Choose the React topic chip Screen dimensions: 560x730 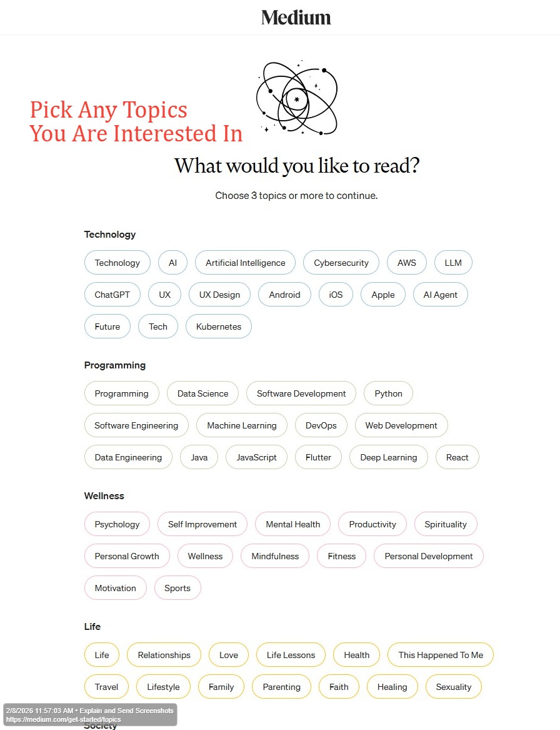point(457,457)
